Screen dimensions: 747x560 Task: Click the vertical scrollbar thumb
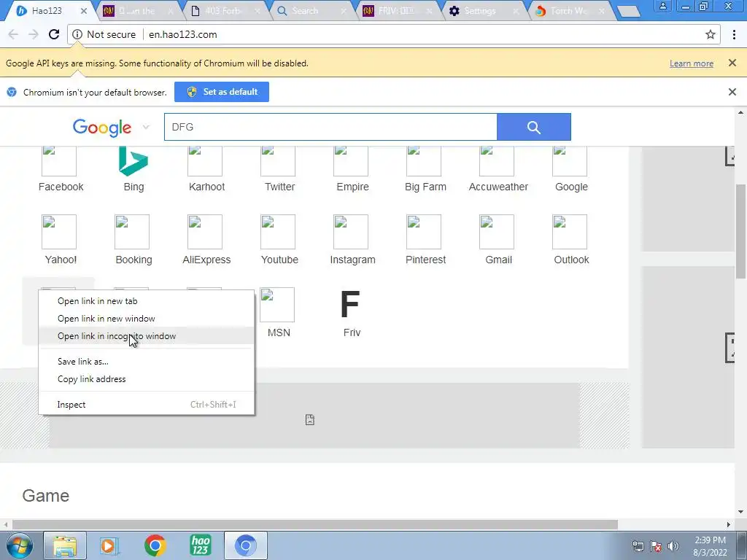point(741,231)
